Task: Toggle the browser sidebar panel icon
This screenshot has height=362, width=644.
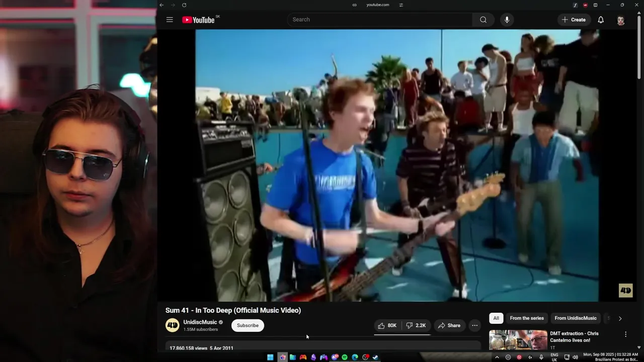Action: [x=595, y=5]
